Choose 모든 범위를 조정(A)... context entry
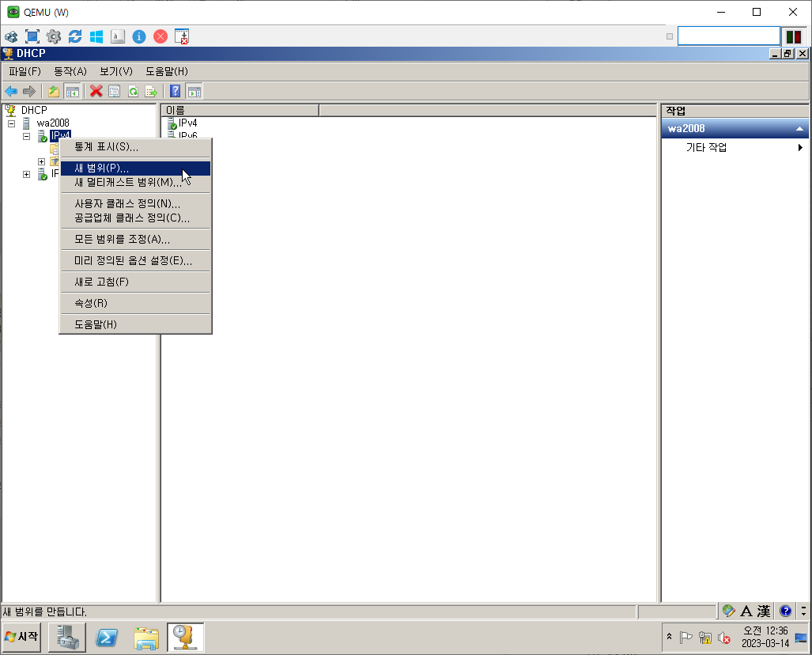The image size is (812, 655). point(136,240)
